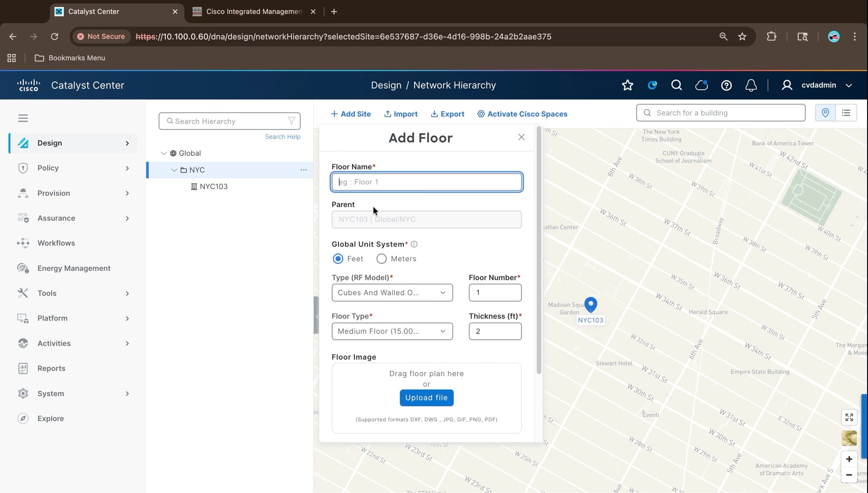This screenshot has width=868, height=493.
Task: Select the Feet radio button
Action: [x=338, y=259]
